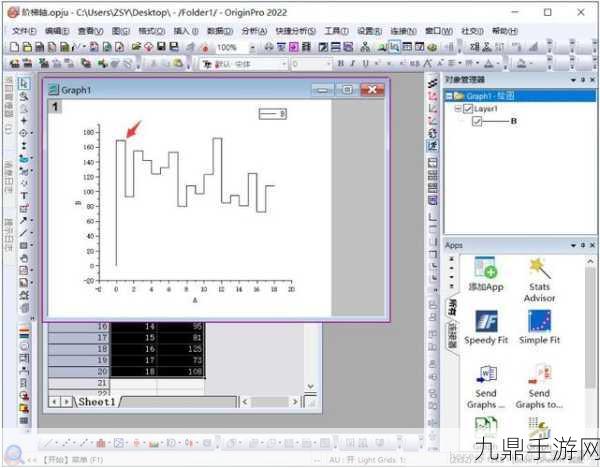Viewport: 600px width, 468px height.
Task: Open the 帮助(H) menu
Action: tap(505, 31)
